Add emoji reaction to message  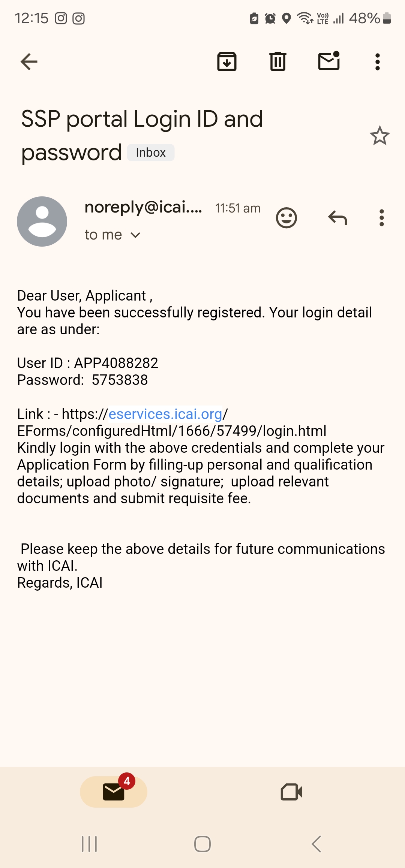[x=286, y=218]
